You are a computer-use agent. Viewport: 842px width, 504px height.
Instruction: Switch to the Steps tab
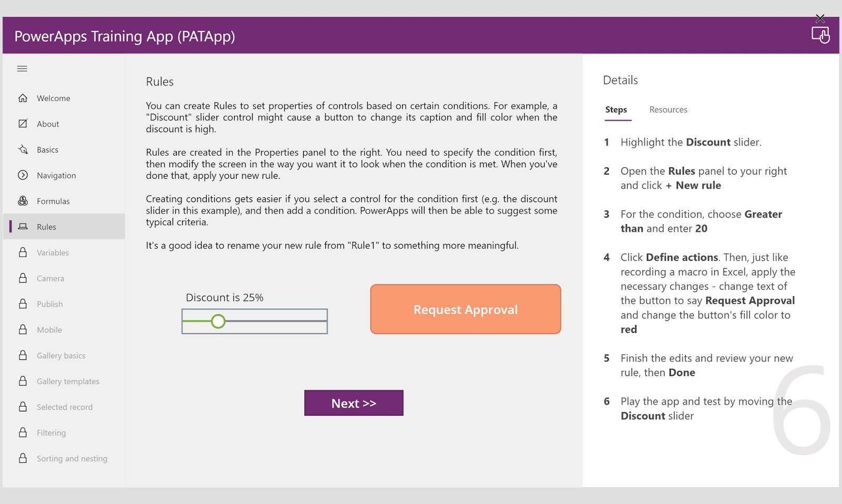click(616, 110)
